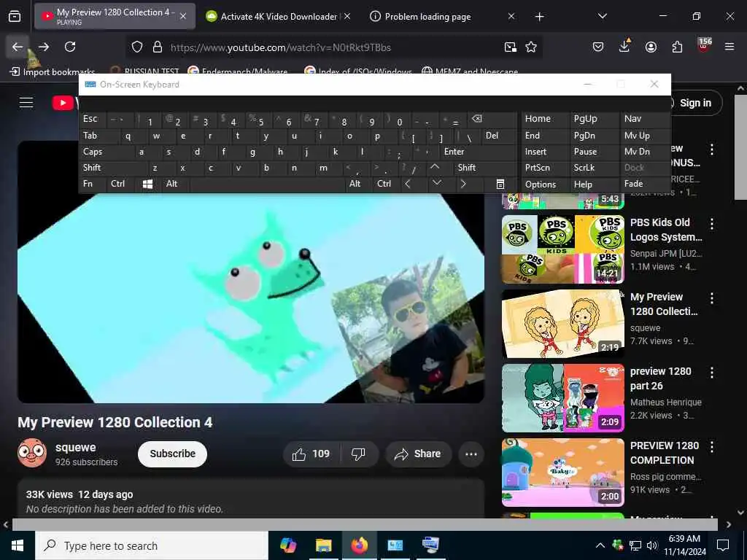
Task: Go forward using Firefox forward arrow
Action: point(44,47)
